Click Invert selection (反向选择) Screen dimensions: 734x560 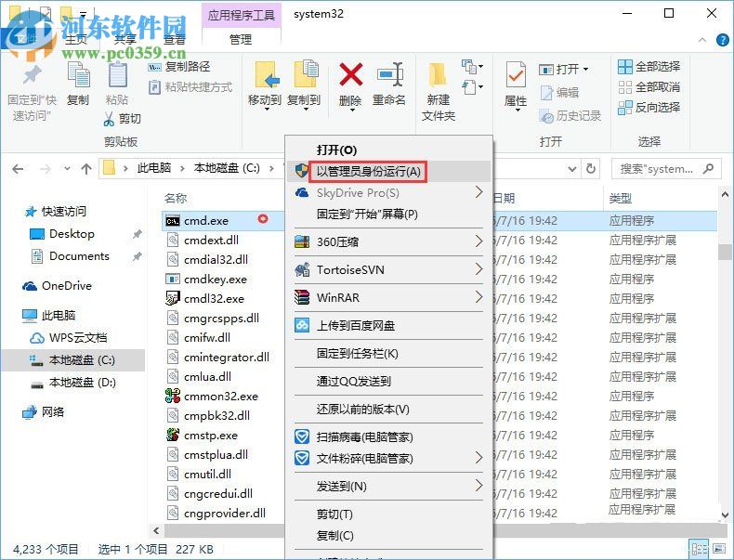point(649,108)
